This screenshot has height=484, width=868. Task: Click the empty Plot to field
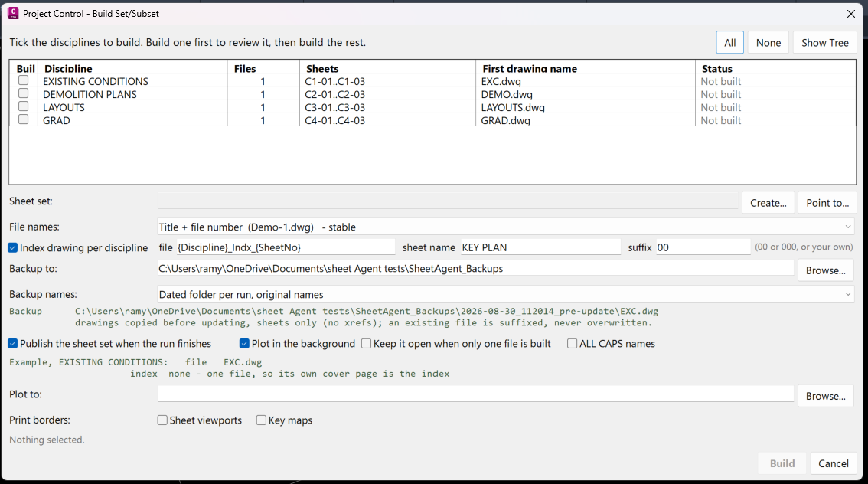(475, 394)
